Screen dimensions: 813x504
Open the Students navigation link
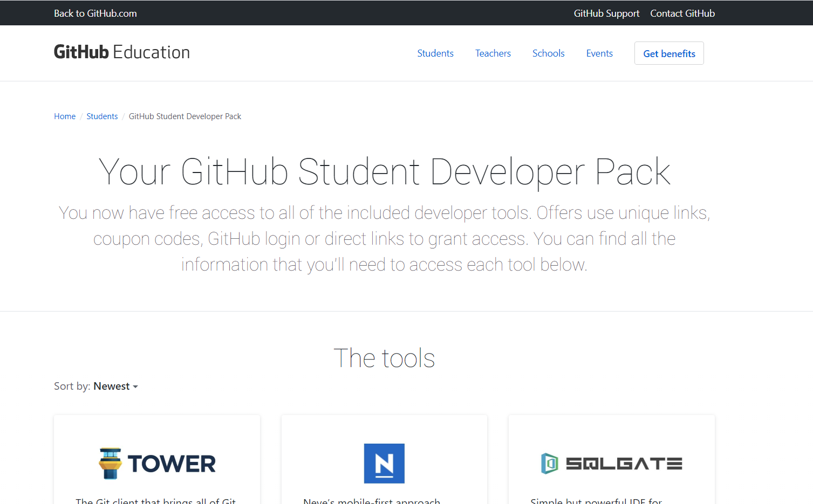[435, 53]
